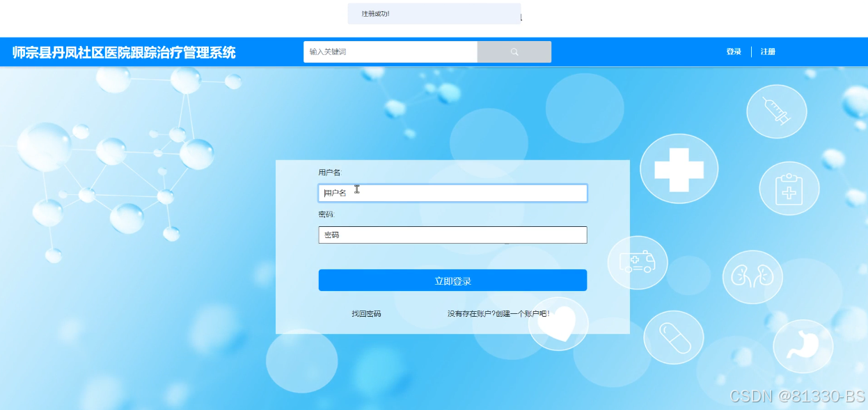Click the create-account link 没有存在账户?创建一个账户吧!
The width and height of the screenshot is (868, 410).
pos(498,314)
